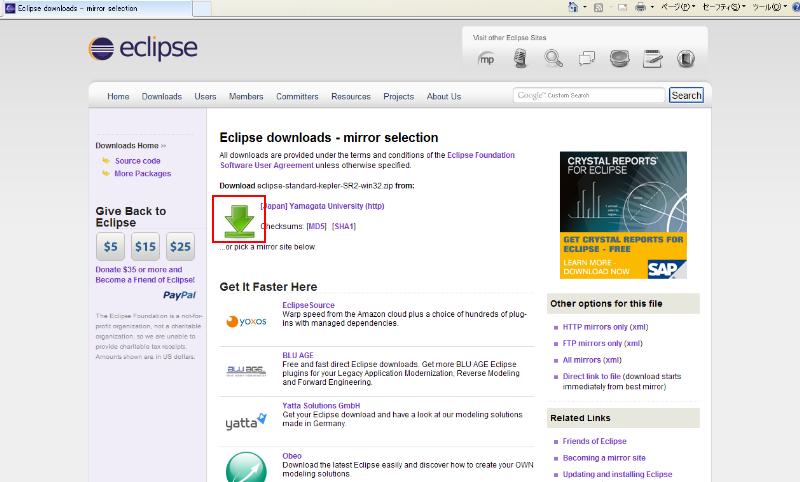
Task: Click 'Donate $35 or more' link
Action: pos(145,274)
